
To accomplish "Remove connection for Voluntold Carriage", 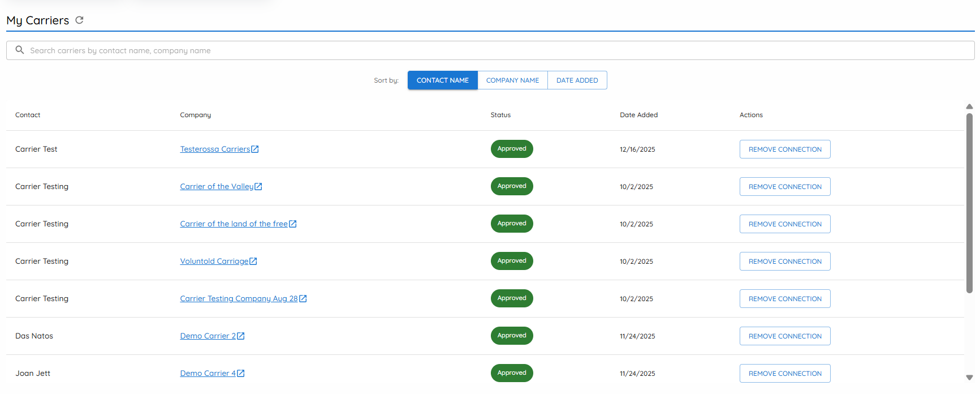I will coord(785,262).
